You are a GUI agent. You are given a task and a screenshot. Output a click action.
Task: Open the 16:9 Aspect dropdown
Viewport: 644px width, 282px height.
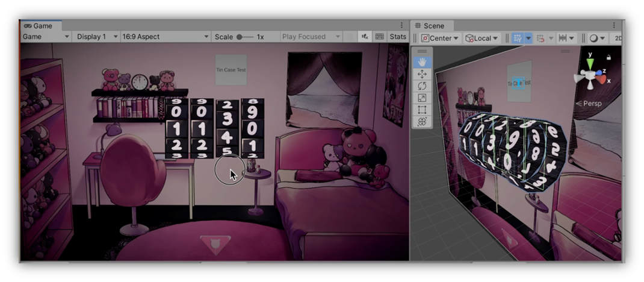[x=165, y=37]
